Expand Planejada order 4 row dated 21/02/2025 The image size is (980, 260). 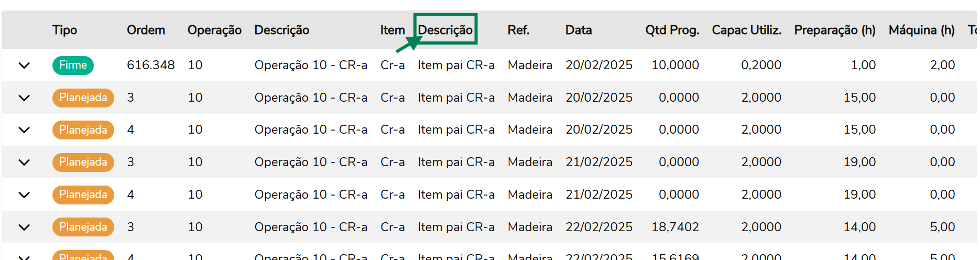point(24,195)
